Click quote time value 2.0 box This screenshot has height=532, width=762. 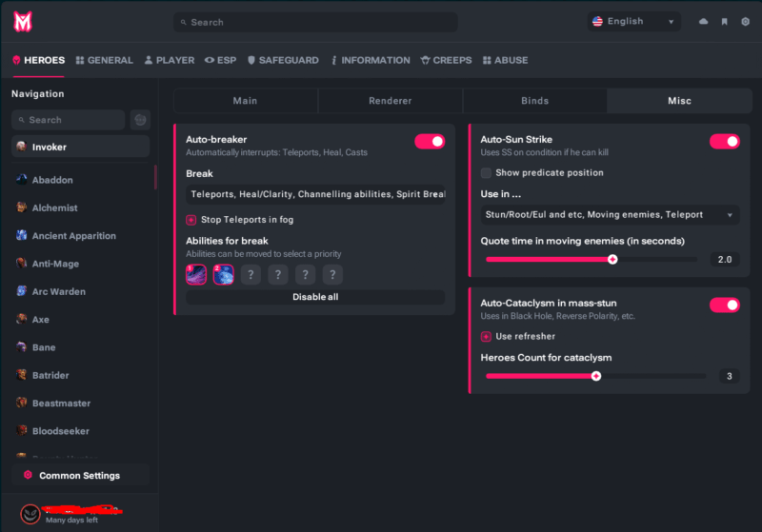(x=725, y=259)
